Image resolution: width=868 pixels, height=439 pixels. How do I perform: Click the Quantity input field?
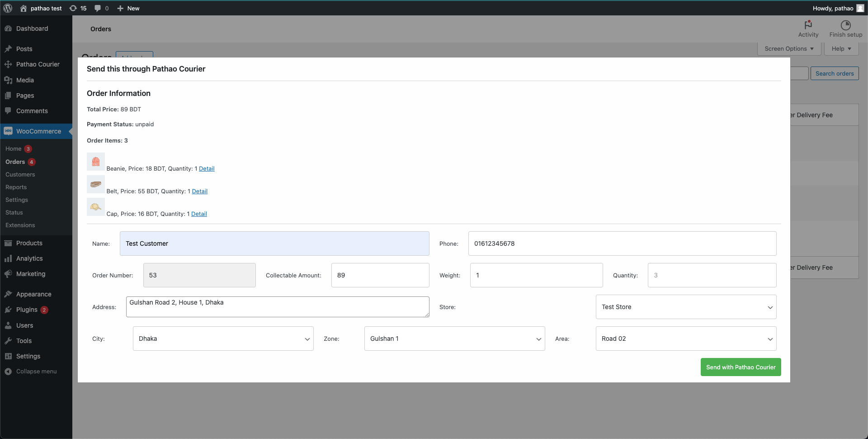(712, 275)
